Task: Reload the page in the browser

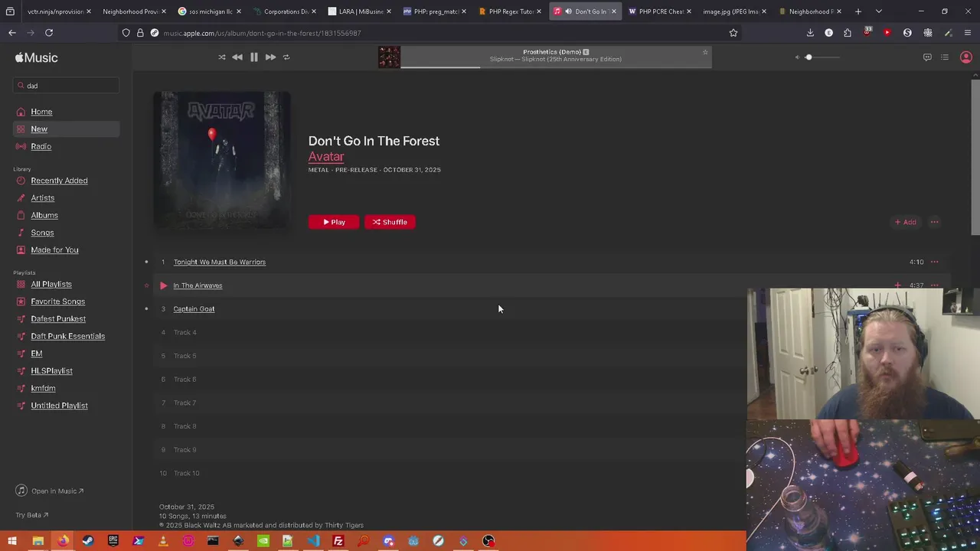Action: tap(49, 33)
